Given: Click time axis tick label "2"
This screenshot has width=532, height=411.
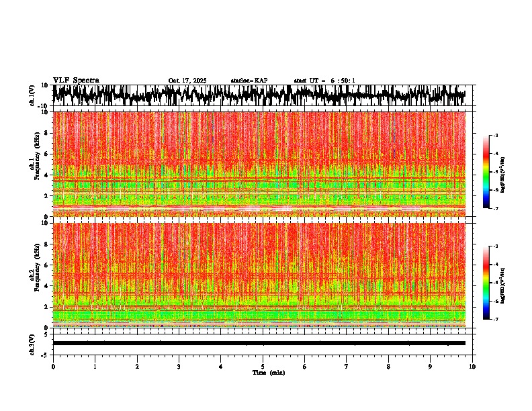Looking at the screenshot, I should pos(137,367).
